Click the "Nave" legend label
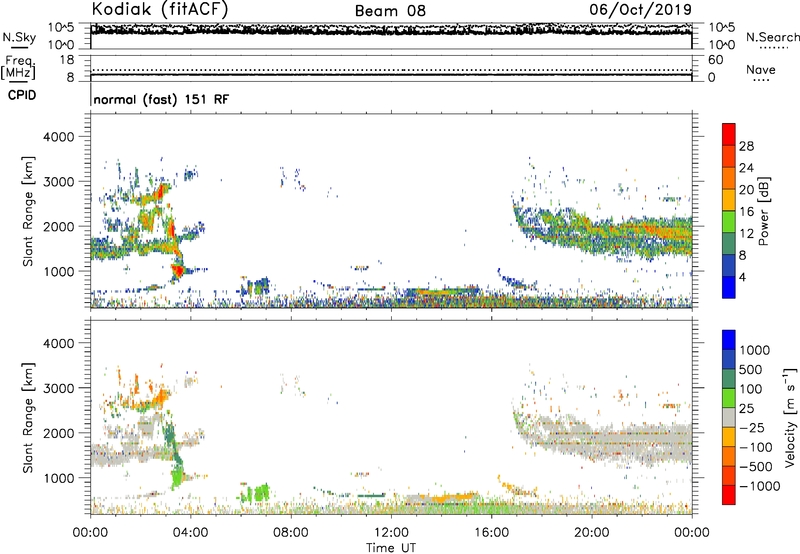 point(760,70)
